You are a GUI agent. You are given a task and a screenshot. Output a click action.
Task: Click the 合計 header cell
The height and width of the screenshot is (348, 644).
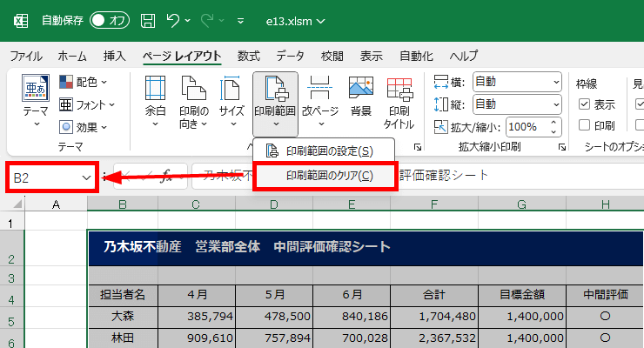(x=434, y=295)
